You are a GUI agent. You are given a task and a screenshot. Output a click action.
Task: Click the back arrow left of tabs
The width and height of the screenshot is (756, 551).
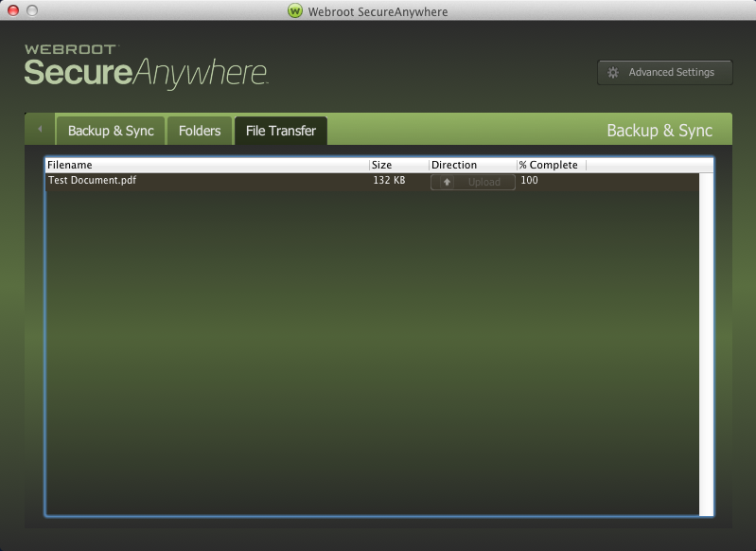pos(40,129)
